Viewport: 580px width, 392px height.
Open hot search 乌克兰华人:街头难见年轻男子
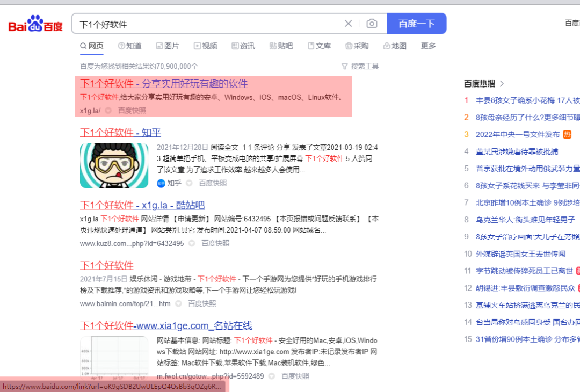(x=525, y=220)
